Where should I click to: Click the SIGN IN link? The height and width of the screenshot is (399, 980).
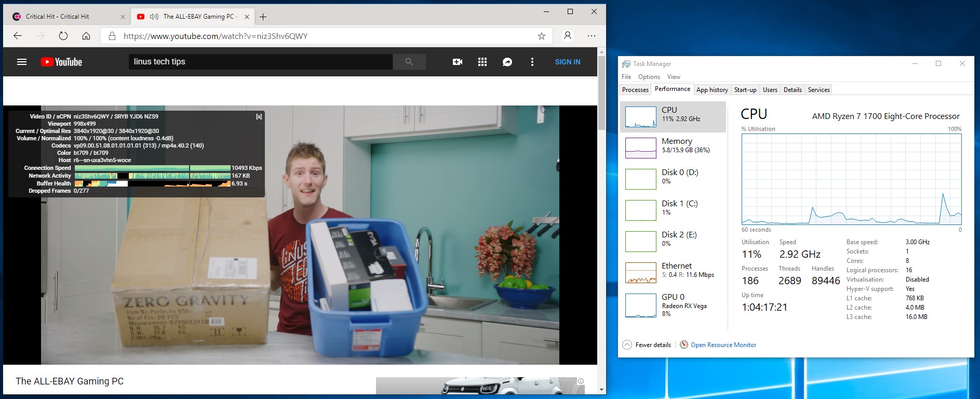point(567,62)
